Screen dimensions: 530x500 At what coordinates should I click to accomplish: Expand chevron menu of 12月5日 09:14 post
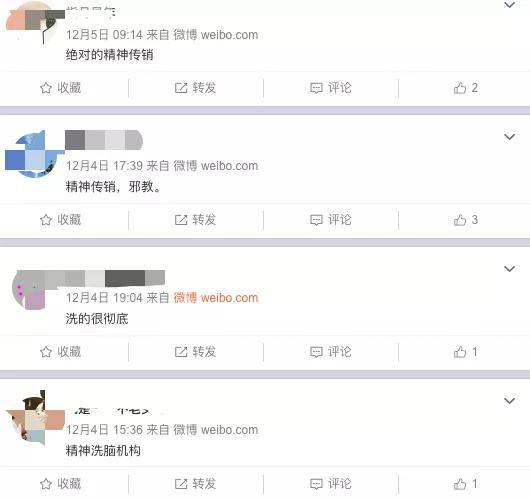[x=509, y=5]
